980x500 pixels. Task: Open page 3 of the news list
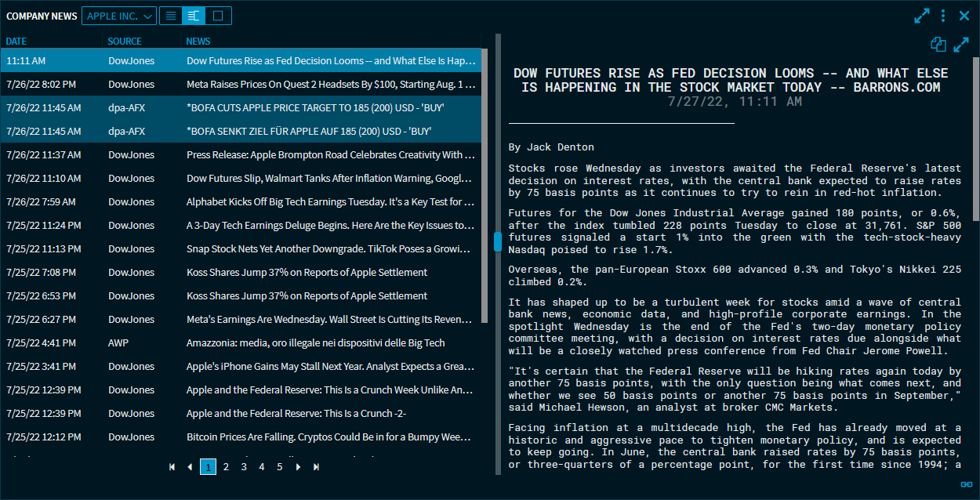pos(244,467)
